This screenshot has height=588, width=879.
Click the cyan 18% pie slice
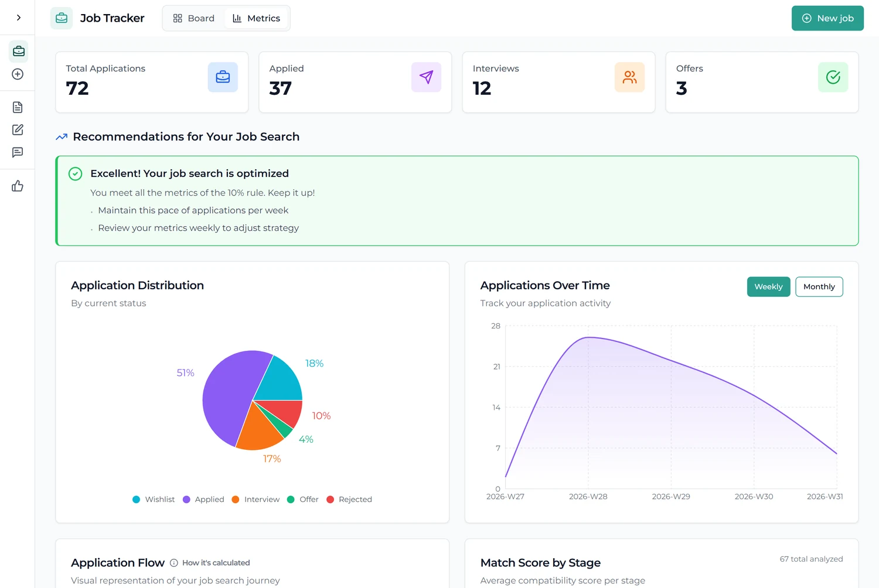[281, 381]
